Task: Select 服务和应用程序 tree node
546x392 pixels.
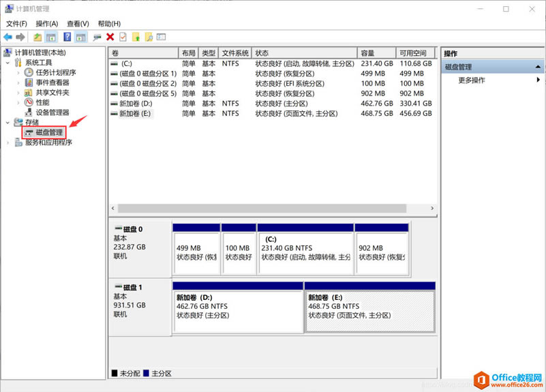Action: coord(48,142)
